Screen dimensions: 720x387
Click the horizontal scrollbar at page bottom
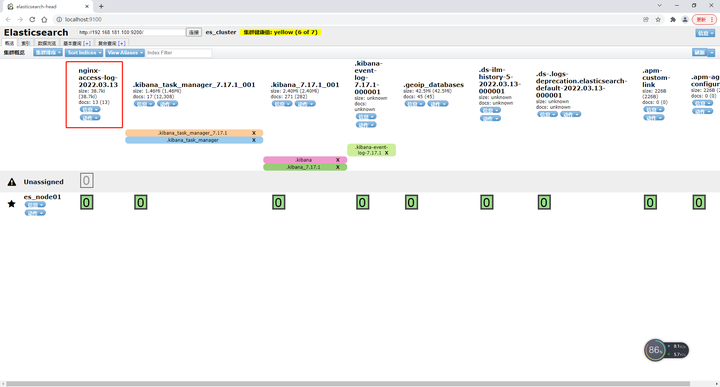348,384
